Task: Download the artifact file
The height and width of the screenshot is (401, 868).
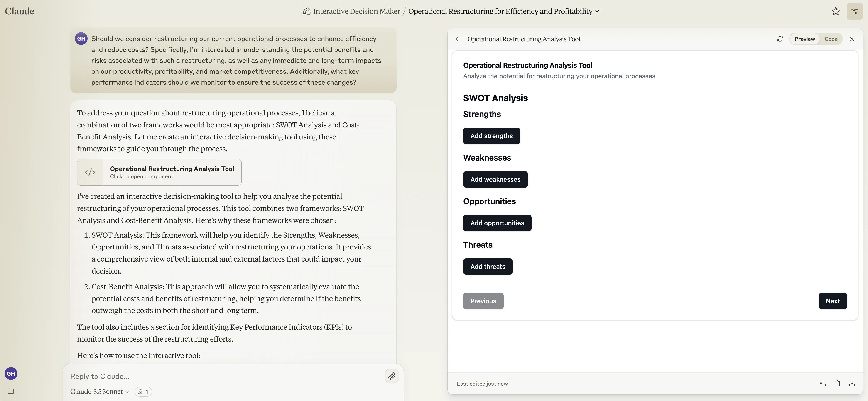Action: [x=851, y=384]
